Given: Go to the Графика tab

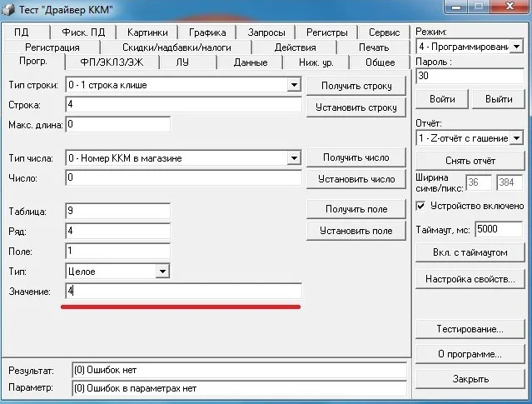Looking at the screenshot, I should (x=207, y=32).
